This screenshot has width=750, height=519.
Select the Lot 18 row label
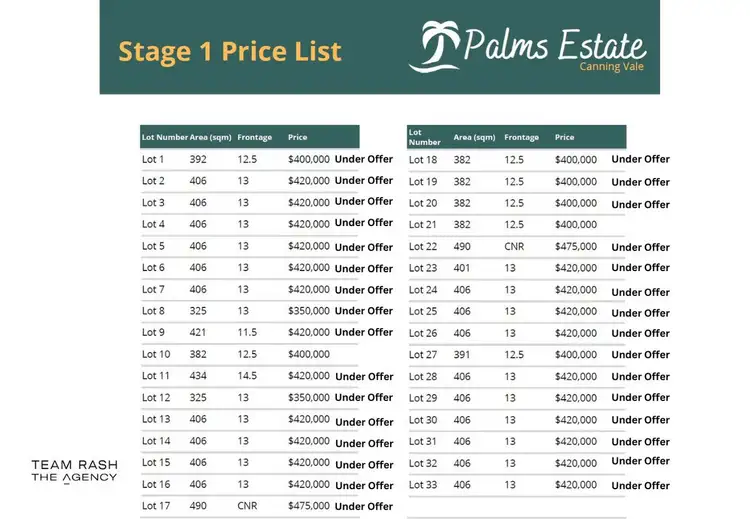click(x=423, y=160)
